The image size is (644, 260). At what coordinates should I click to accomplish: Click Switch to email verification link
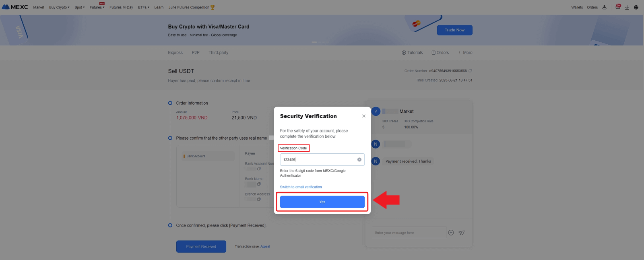[301, 187]
